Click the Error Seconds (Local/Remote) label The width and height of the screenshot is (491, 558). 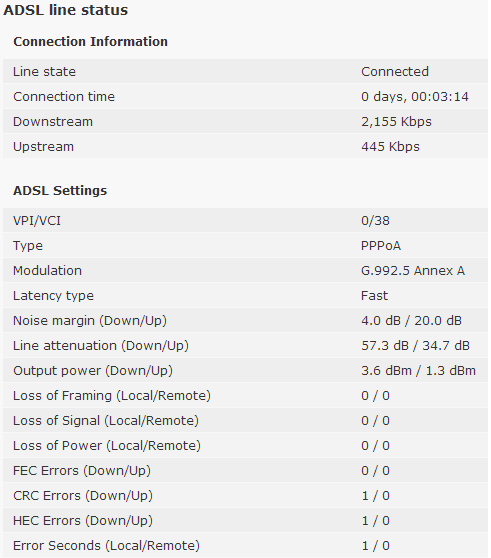coord(106,546)
